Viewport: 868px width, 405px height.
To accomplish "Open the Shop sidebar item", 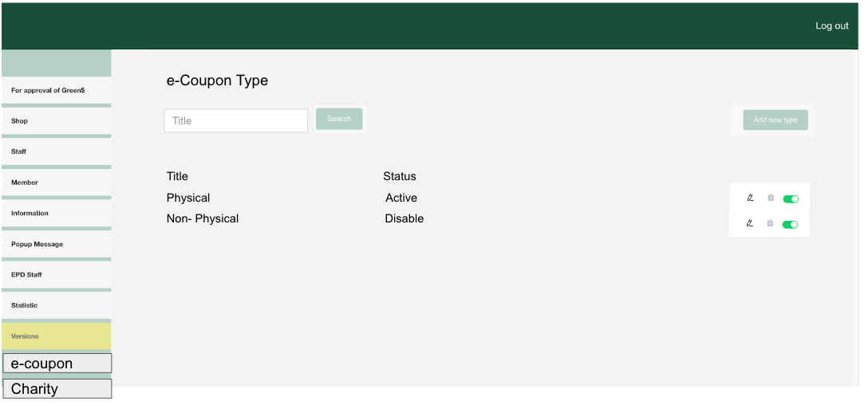I will pos(56,121).
